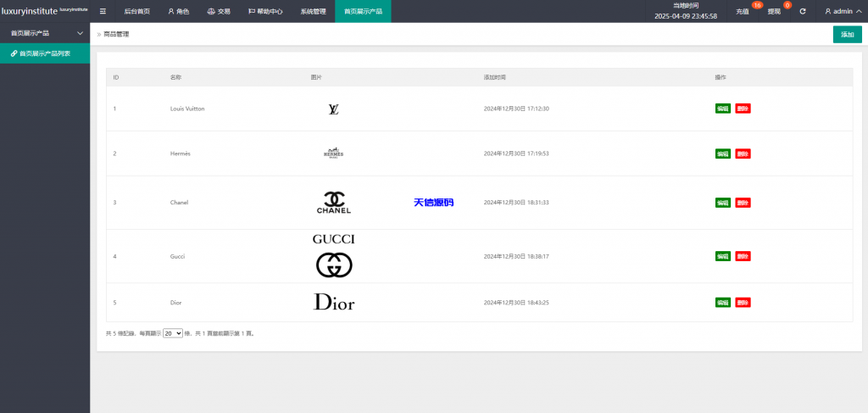
Task: Toggle the sidebar hamburger menu icon
Action: pyautogui.click(x=103, y=11)
